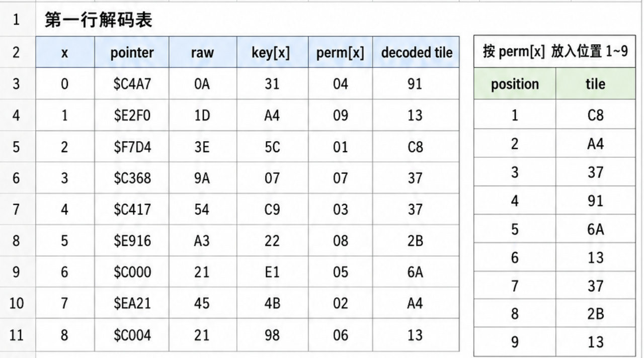
Task: Select row header 7
Action: [x=17, y=209]
